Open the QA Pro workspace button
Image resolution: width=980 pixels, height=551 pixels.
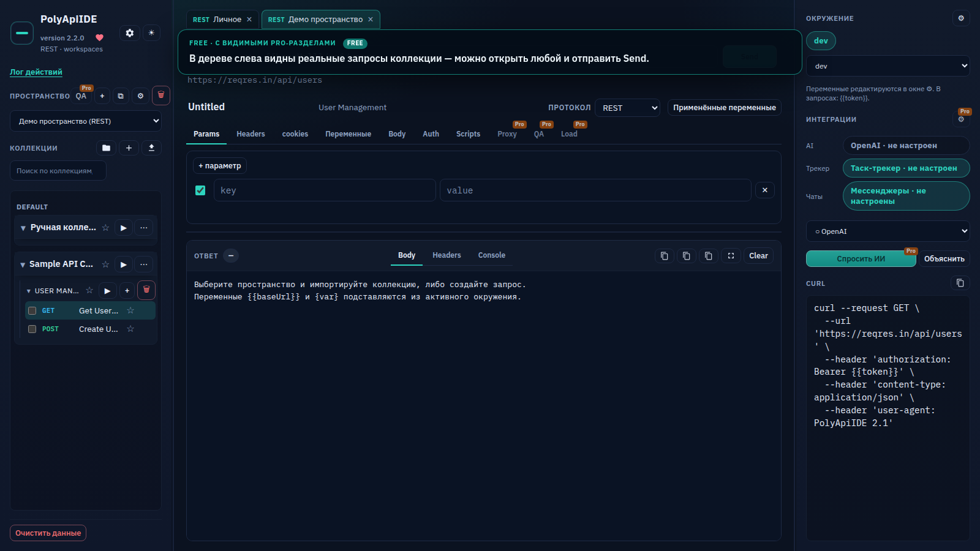pyautogui.click(x=81, y=96)
